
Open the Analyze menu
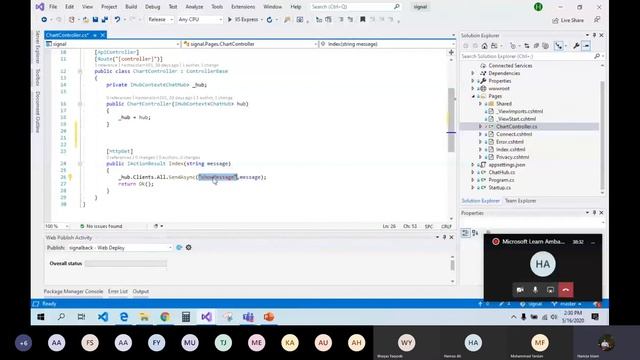194,7
